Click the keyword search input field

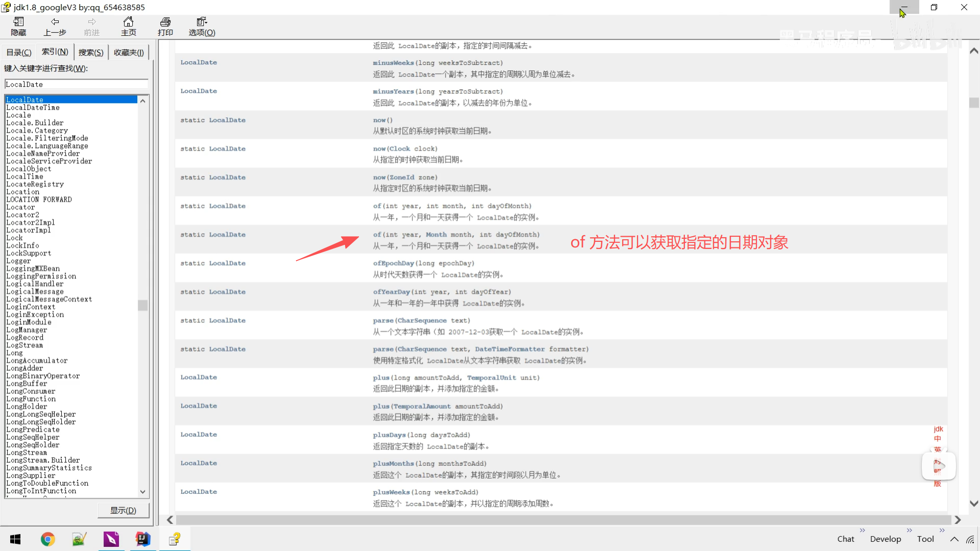(77, 84)
